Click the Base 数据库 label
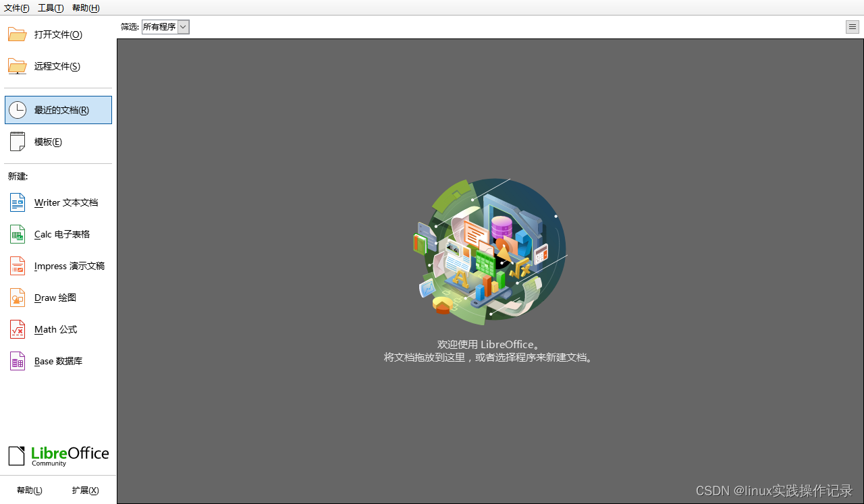Screen dimensions: 864x504 [x=58, y=361]
